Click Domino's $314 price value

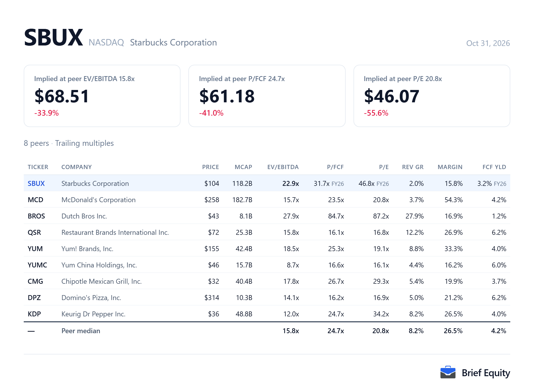click(x=212, y=298)
